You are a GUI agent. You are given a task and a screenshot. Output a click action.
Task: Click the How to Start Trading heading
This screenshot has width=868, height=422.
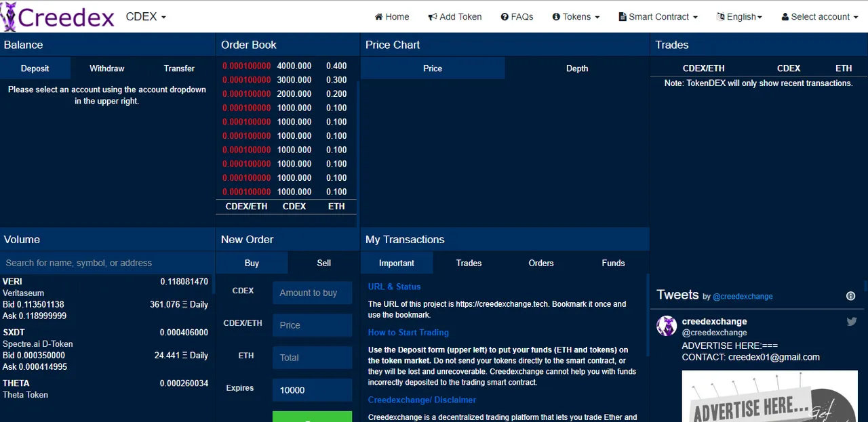408,333
